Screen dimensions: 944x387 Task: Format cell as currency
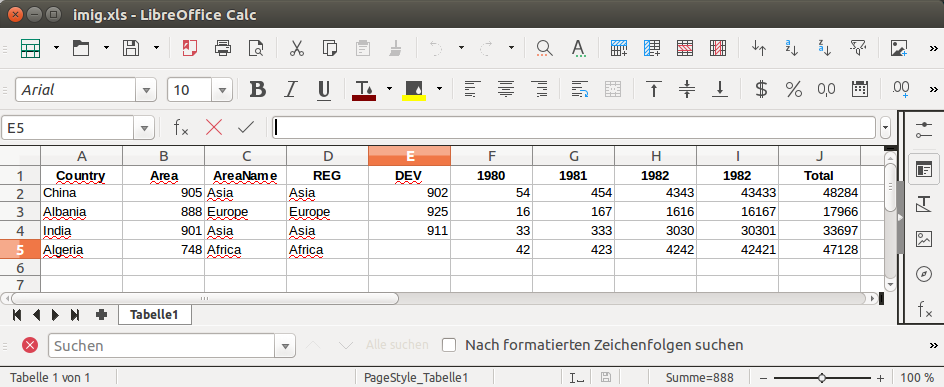[x=761, y=90]
